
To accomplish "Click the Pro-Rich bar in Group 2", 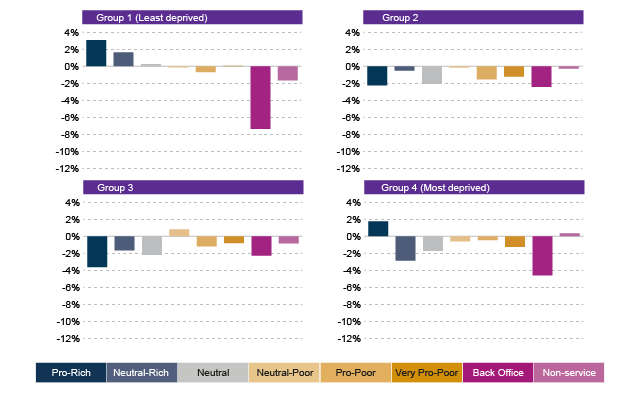I will 377,76.
